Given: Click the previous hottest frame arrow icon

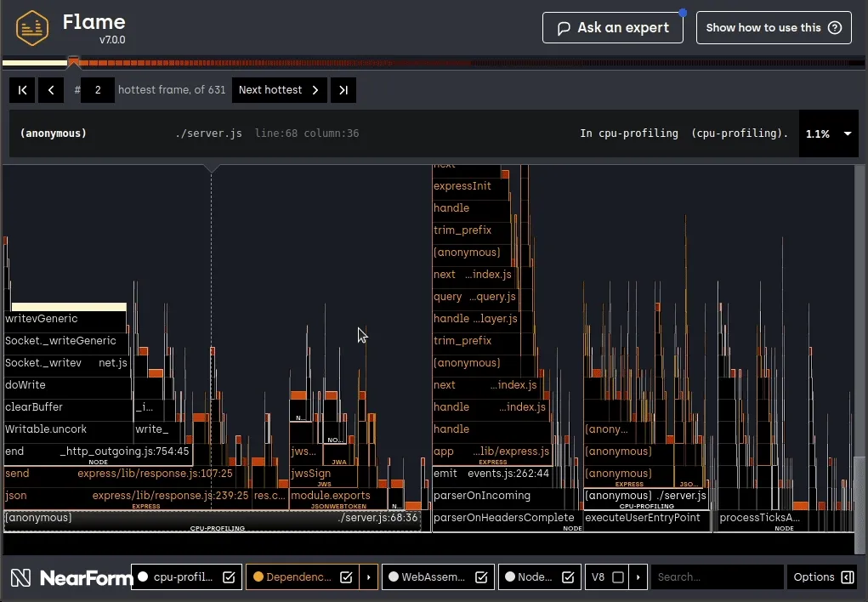Looking at the screenshot, I should pyautogui.click(x=50, y=89).
